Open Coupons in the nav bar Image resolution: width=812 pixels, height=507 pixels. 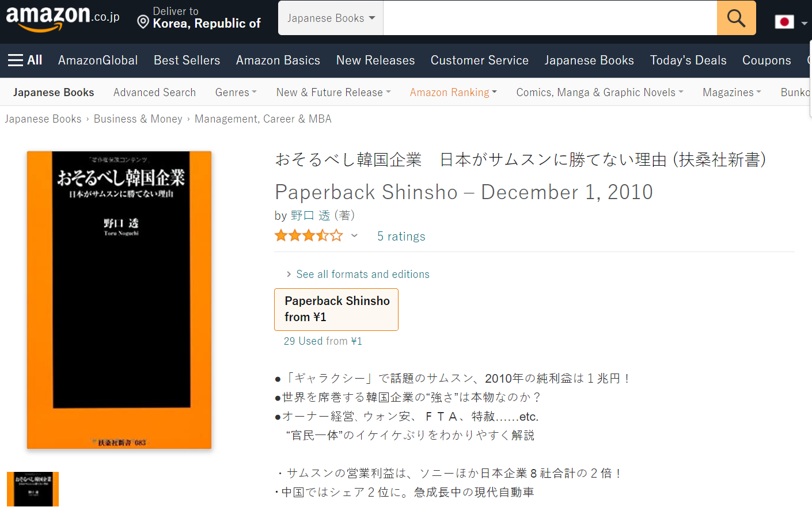[767, 60]
